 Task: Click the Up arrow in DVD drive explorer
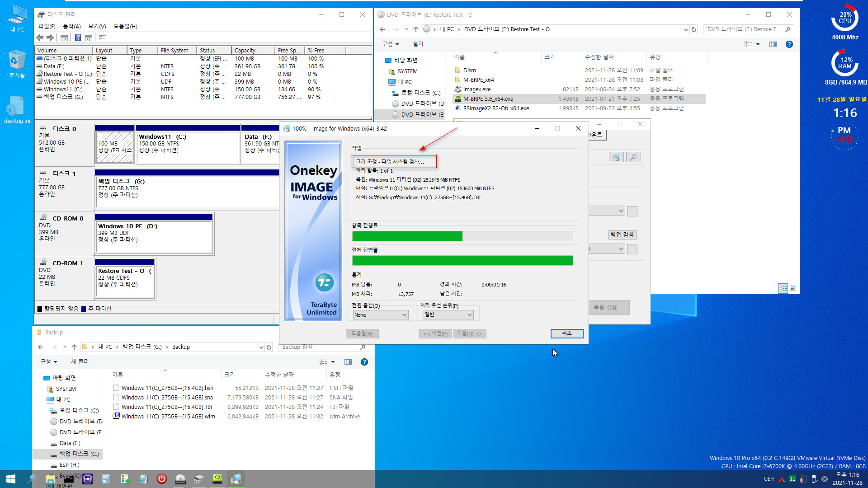416,29
